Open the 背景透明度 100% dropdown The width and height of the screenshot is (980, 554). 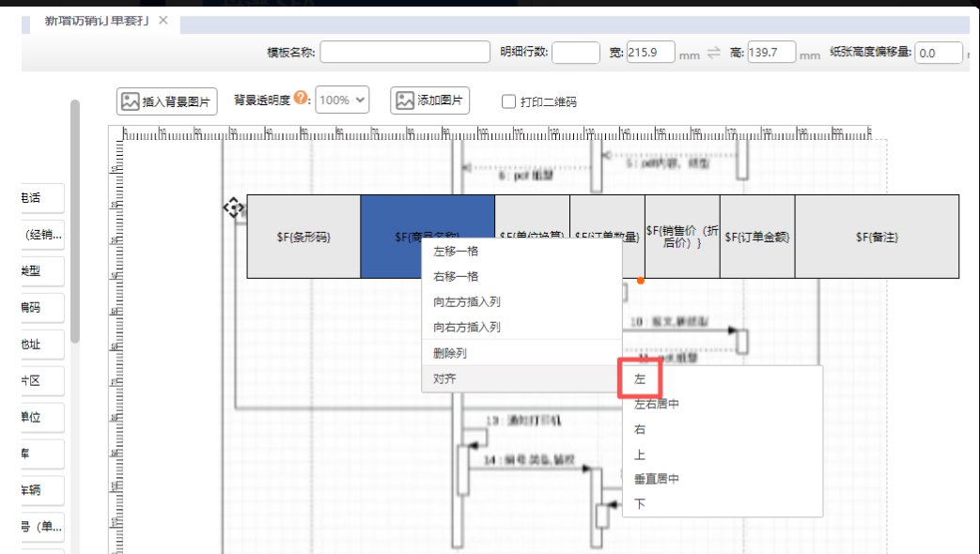coord(342,100)
